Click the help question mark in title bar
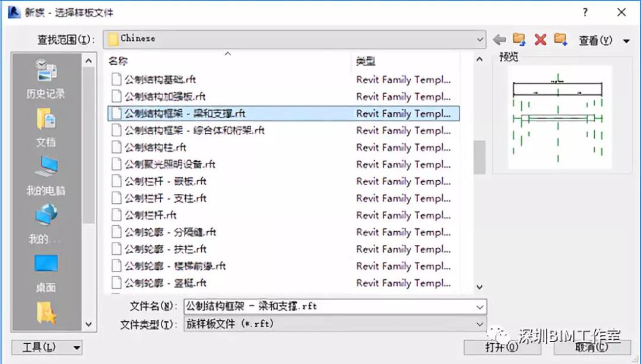The width and height of the screenshot is (641, 364). (x=585, y=12)
